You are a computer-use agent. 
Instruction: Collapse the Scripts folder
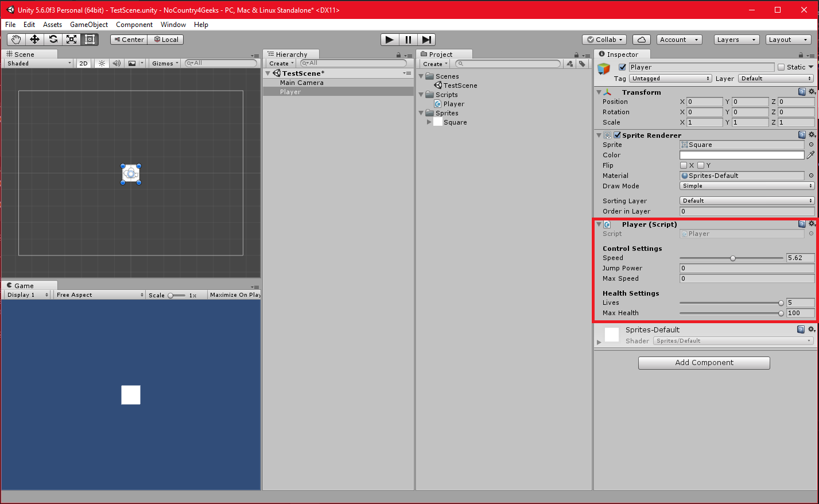coord(421,95)
